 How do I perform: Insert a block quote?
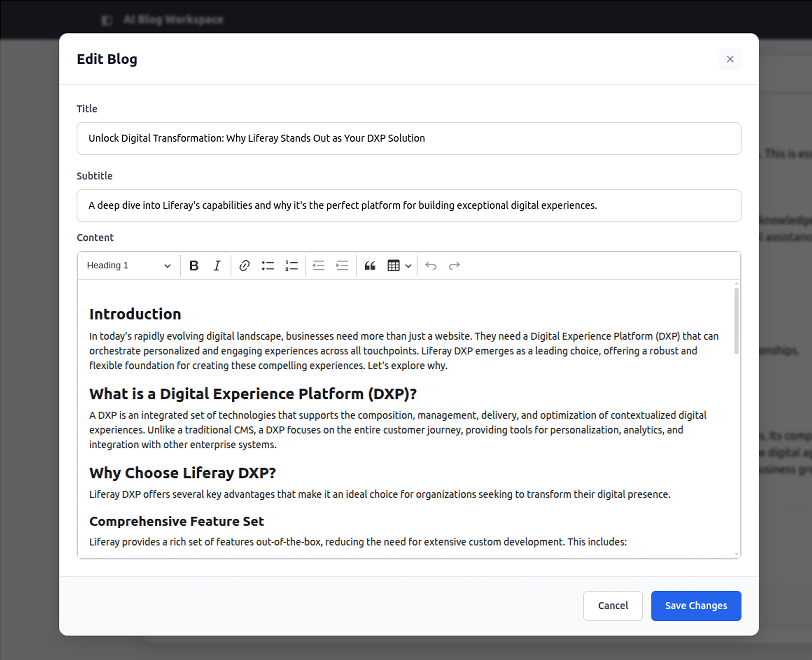click(x=370, y=265)
